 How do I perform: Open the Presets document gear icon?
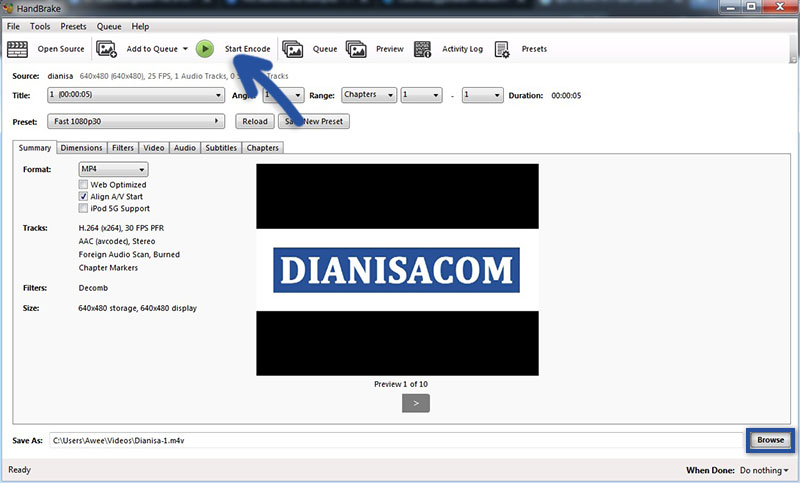[502, 49]
